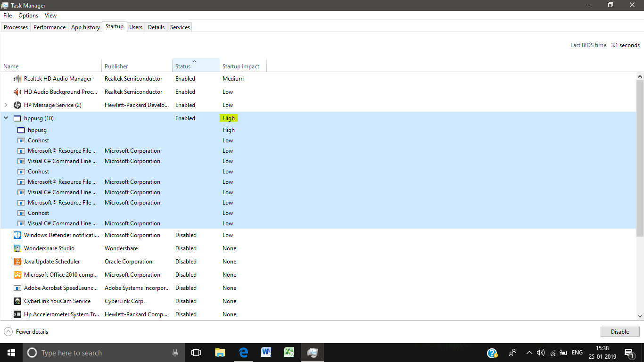Collapse to Fewer details
The height and width of the screenshot is (362, 644).
tap(26, 332)
